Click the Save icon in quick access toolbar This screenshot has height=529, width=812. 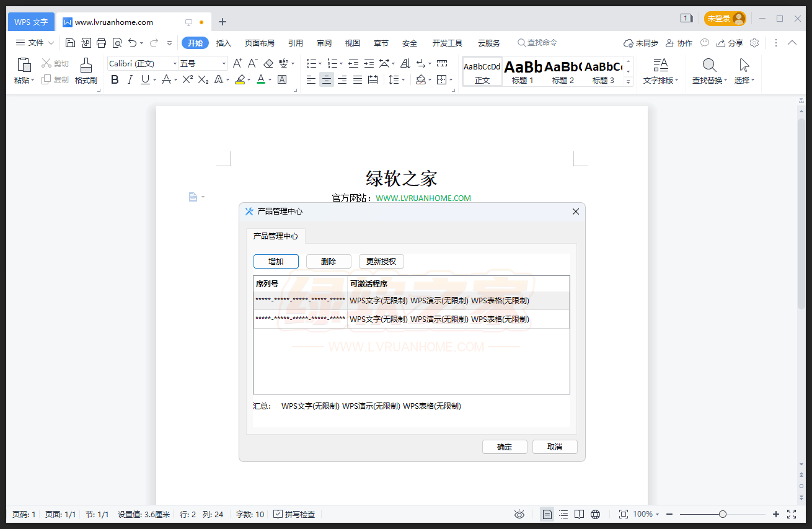point(71,43)
